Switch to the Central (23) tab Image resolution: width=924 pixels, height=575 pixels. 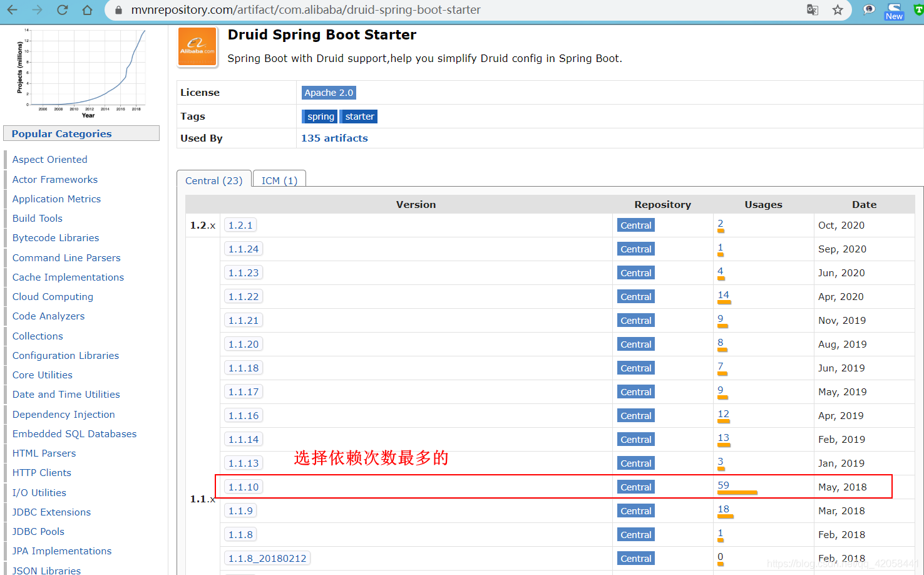tap(214, 180)
